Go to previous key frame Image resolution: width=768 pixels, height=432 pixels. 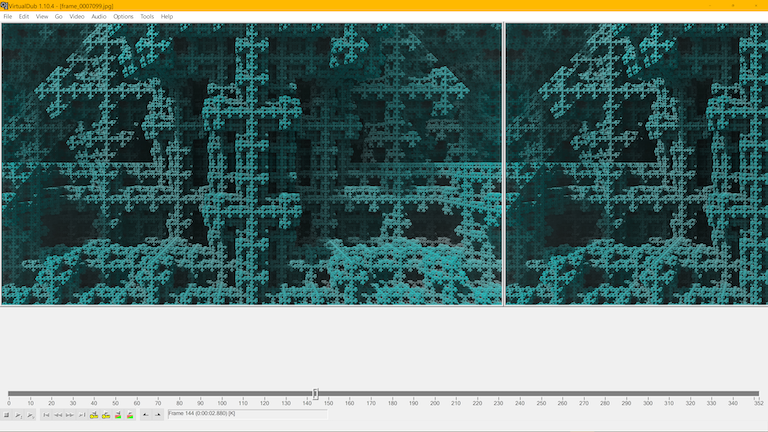pos(94,415)
